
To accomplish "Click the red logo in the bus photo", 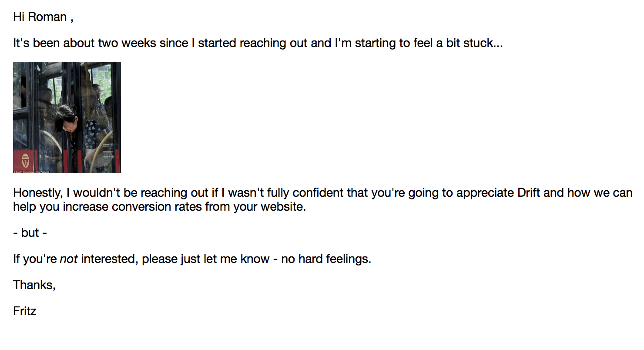I will tap(25, 160).
